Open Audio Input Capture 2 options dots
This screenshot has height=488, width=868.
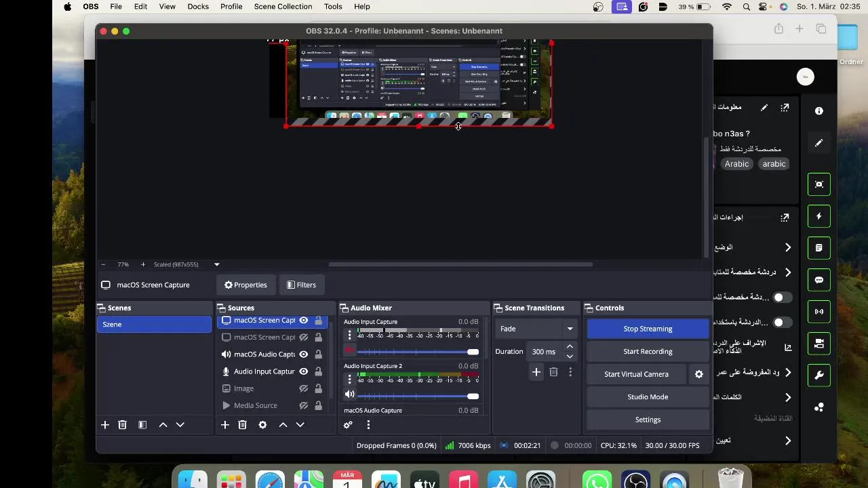[350, 379]
